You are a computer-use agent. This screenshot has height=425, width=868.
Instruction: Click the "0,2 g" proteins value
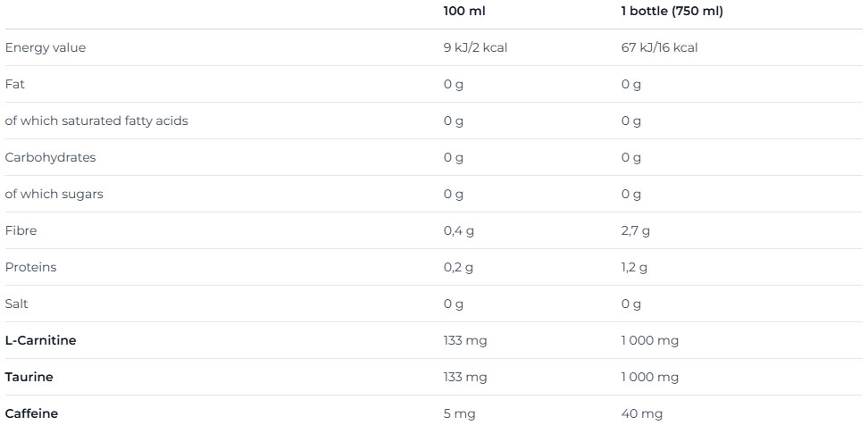tap(458, 268)
